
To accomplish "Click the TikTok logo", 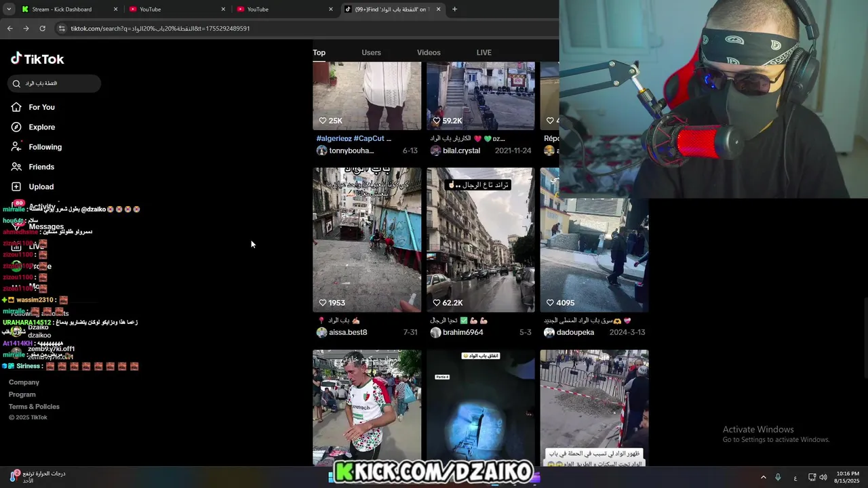I will [37, 59].
